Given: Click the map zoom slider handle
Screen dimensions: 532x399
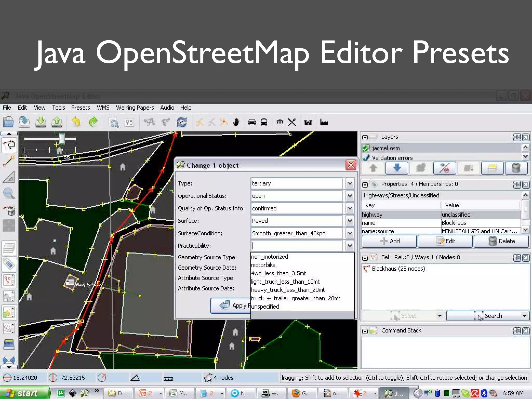Looking at the screenshot, I should pos(62,139).
